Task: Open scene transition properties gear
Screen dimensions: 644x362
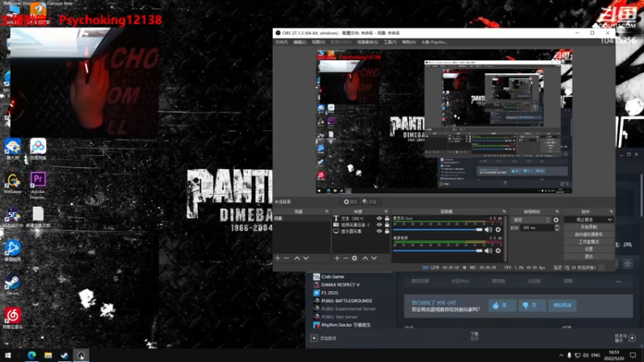Action: coord(556,220)
